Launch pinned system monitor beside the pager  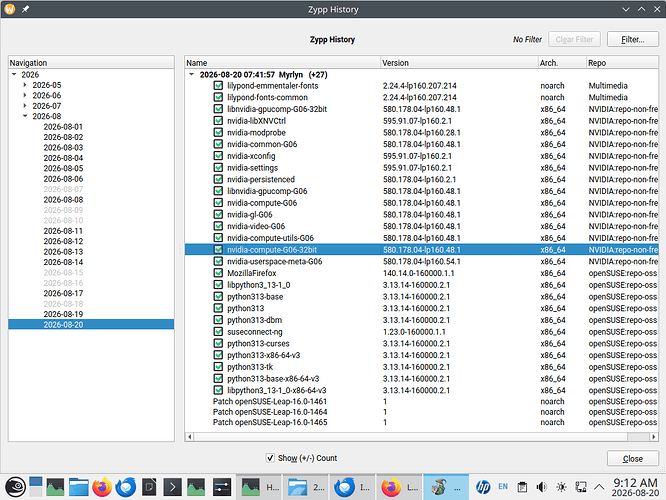(x=56, y=487)
